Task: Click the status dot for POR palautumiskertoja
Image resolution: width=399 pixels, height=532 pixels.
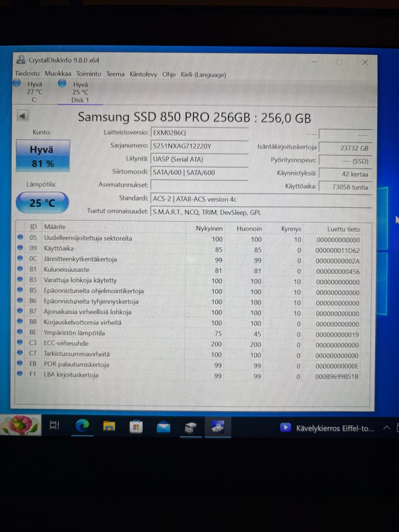Action: pos(20,364)
